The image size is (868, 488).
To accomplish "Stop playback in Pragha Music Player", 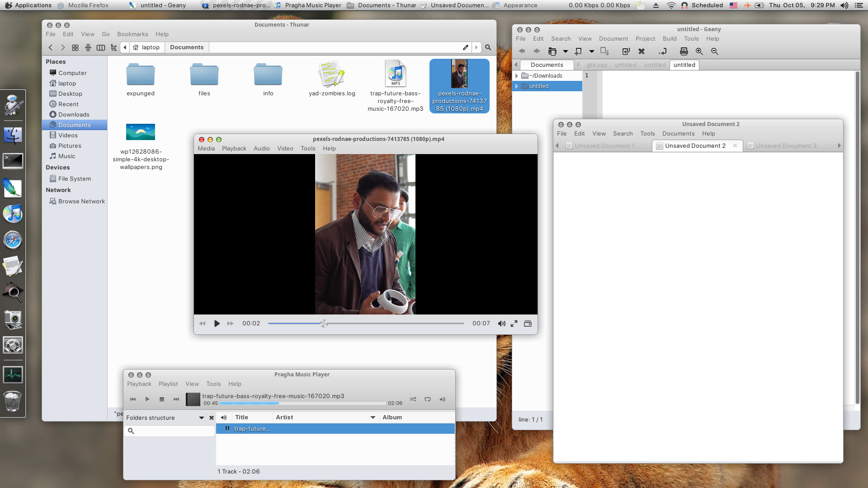I will 161,399.
